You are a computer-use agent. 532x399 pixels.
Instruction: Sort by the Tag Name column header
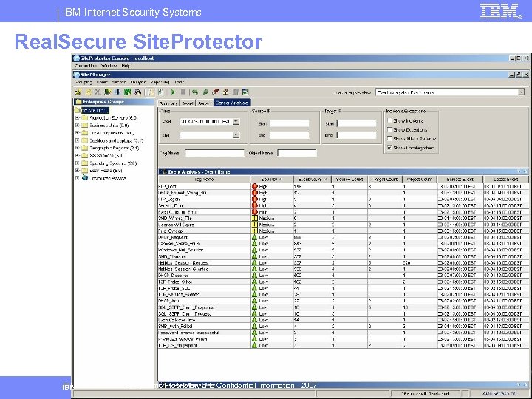(204, 179)
